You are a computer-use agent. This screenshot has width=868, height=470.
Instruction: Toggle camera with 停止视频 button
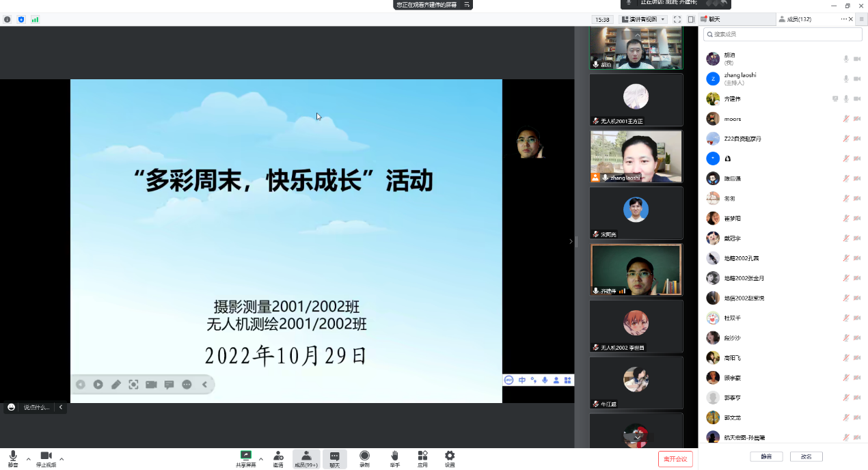pos(46,456)
